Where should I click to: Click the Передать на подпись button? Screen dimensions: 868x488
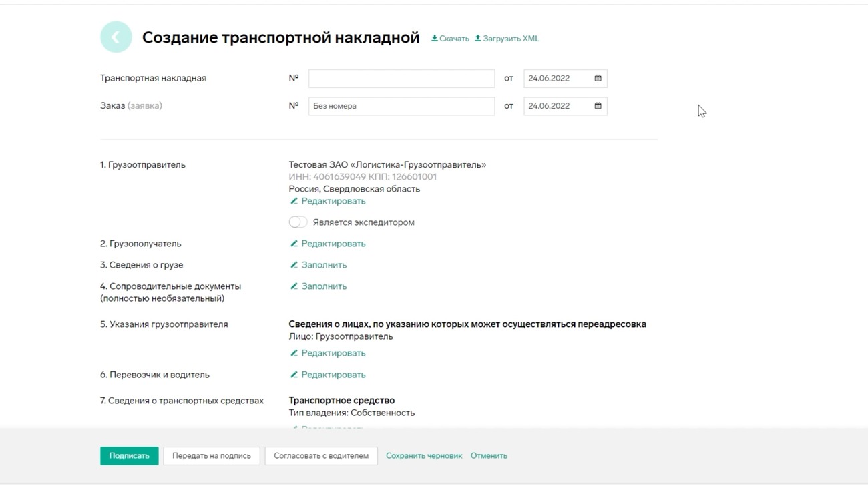tap(212, 456)
